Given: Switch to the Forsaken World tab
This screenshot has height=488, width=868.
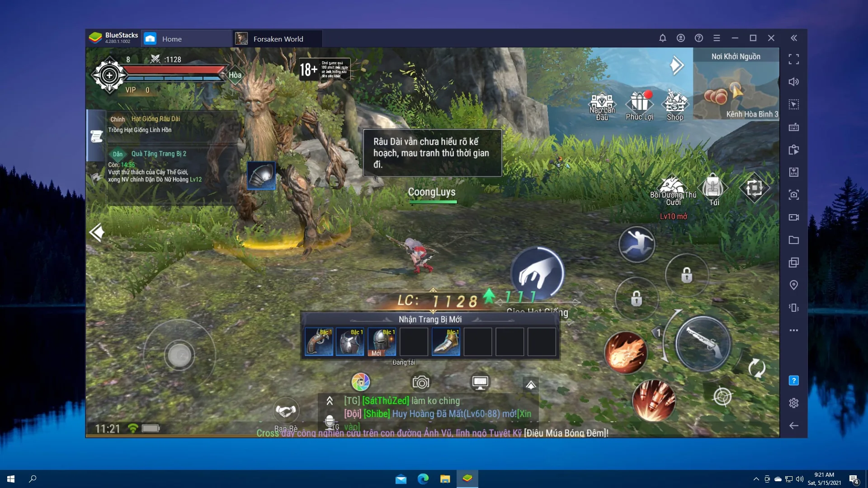Looking at the screenshot, I should [278, 39].
